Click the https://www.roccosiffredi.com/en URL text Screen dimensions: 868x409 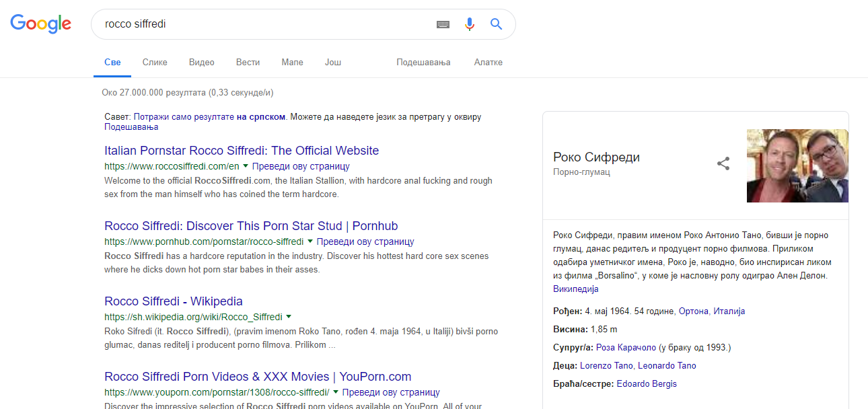[172, 166]
